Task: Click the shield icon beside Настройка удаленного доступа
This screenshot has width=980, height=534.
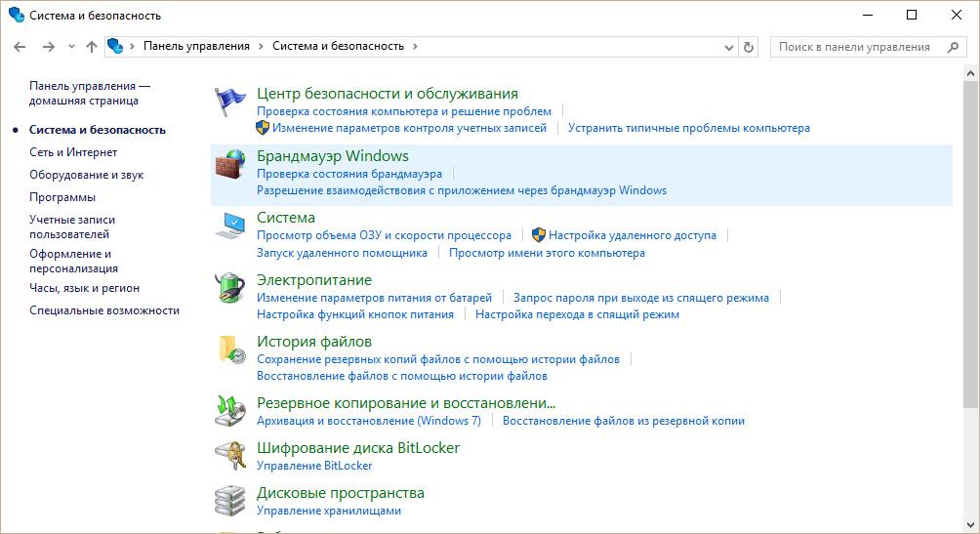Action: (x=539, y=235)
